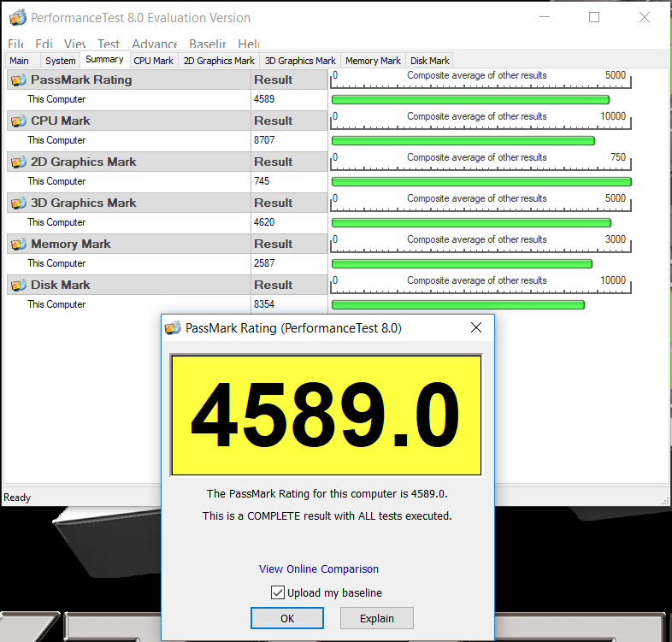Open the 2D Graphics Mark tab
Screen dimensions: 672x642
pyautogui.click(x=219, y=61)
